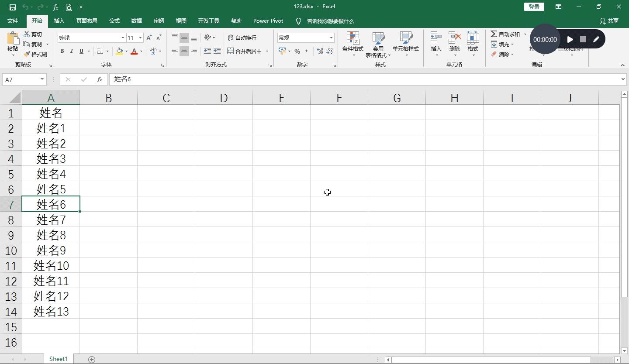Save the workbook from quick access toolbar
Screen dimensions: 629x364
[x=12, y=7]
